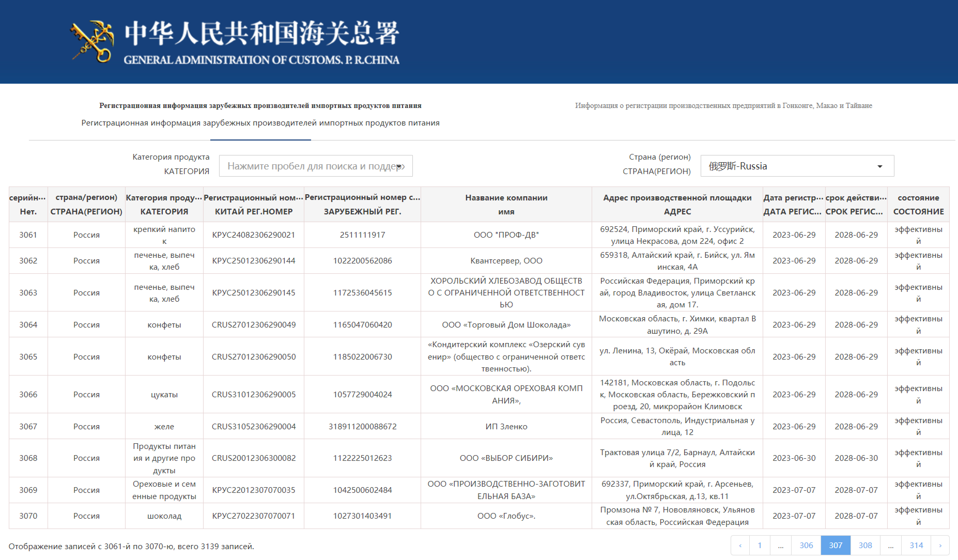This screenshot has height=560, width=958.
Task: Select the underlined imported food registration sub-tab
Action: coord(260,123)
